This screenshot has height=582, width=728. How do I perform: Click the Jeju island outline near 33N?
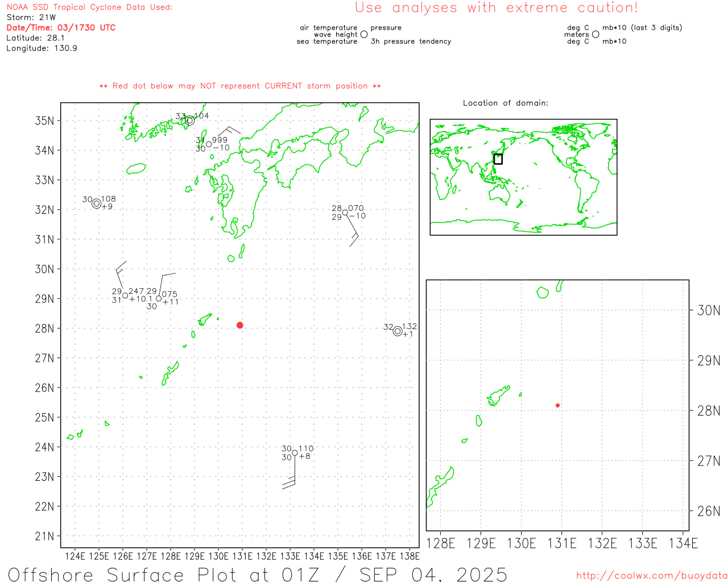(x=136, y=169)
